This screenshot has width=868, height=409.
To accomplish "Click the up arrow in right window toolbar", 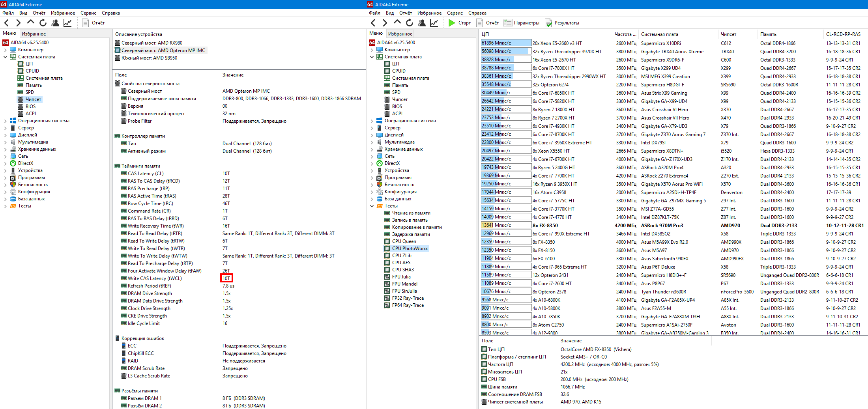I will 397,22.
